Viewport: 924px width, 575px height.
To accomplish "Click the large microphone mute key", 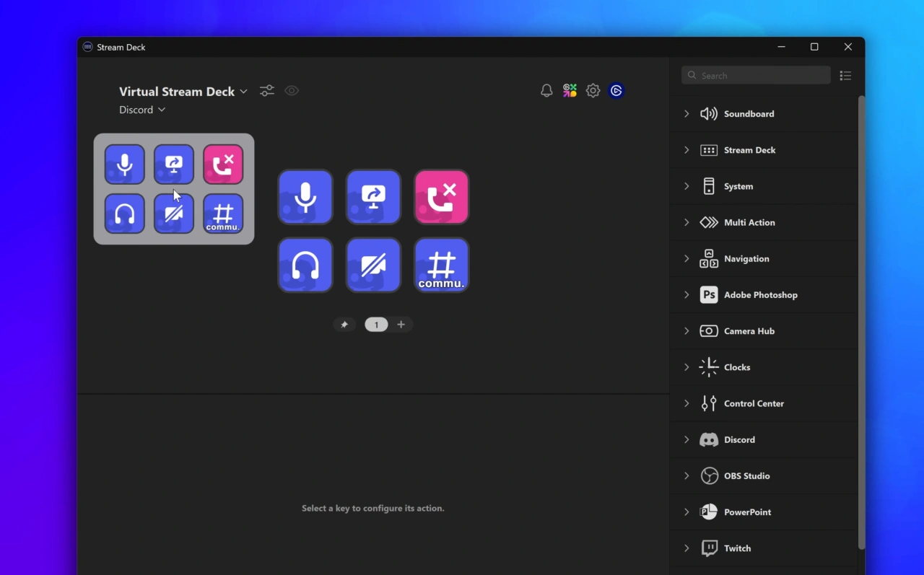I will tap(305, 197).
